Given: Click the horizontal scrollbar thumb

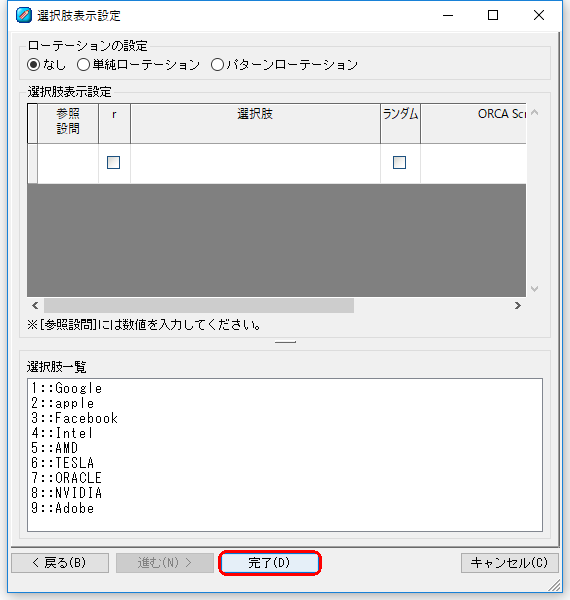Looking at the screenshot, I should [199, 305].
